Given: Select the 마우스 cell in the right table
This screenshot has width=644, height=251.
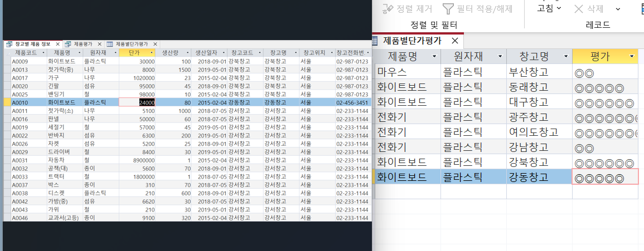Looking at the screenshot, I should [x=407, y=72].
